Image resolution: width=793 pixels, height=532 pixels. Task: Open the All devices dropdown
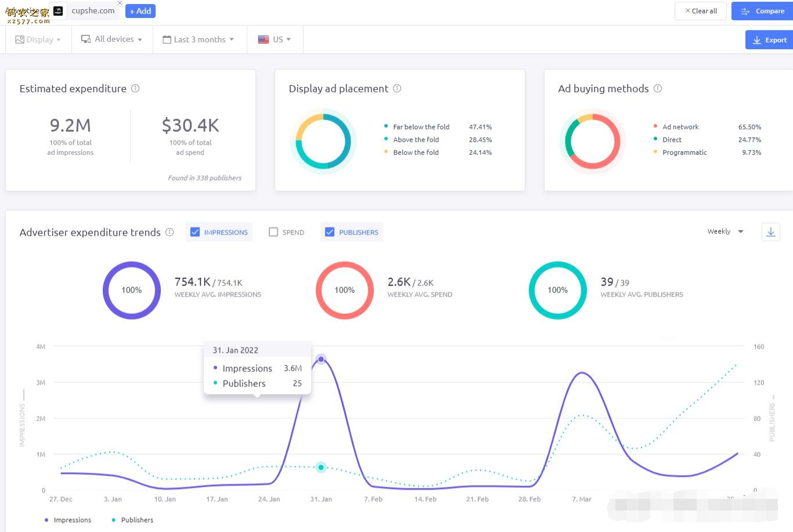(x=112, y=39)
